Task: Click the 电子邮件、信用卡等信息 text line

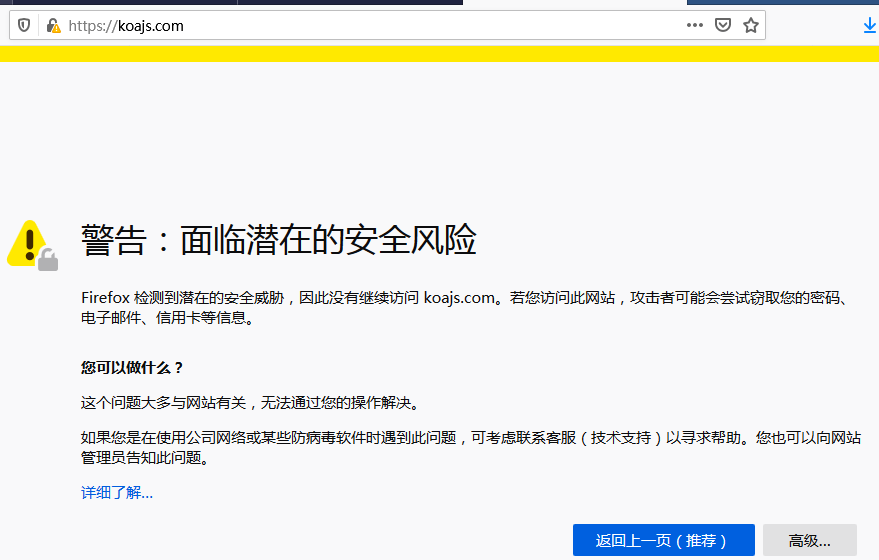Action: point(167,318)
